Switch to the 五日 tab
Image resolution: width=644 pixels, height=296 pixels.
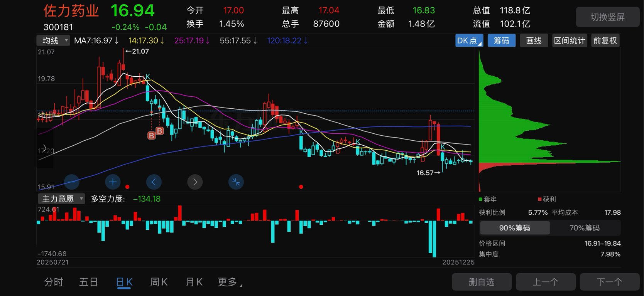(88, 282)
